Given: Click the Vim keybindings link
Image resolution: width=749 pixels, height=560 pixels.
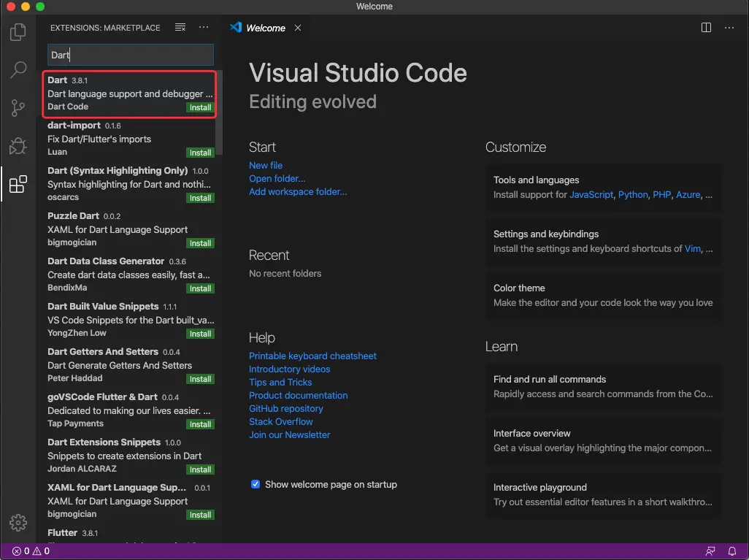Looking at the screenshot, I should (x=693, y=249).
